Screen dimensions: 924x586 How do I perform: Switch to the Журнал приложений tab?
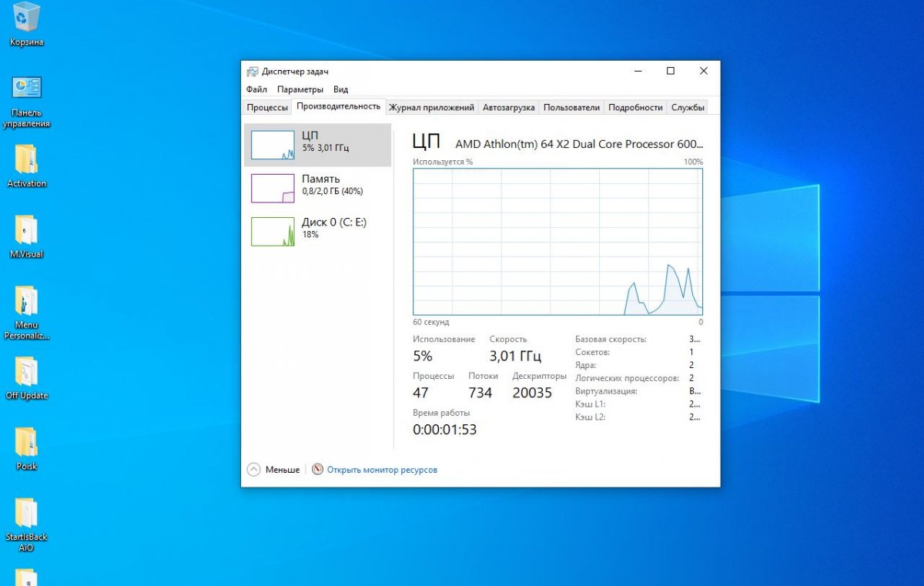click(431, 108)
